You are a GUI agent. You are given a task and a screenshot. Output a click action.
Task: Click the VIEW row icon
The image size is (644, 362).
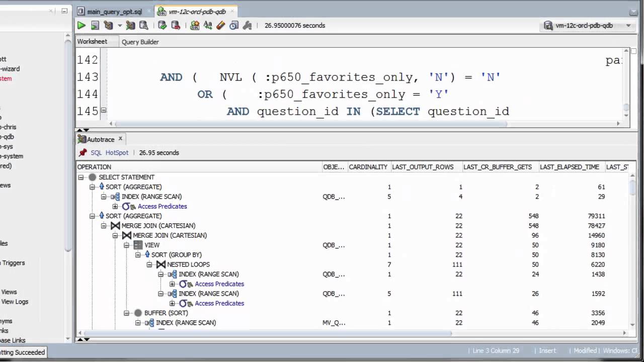(138, 245)
